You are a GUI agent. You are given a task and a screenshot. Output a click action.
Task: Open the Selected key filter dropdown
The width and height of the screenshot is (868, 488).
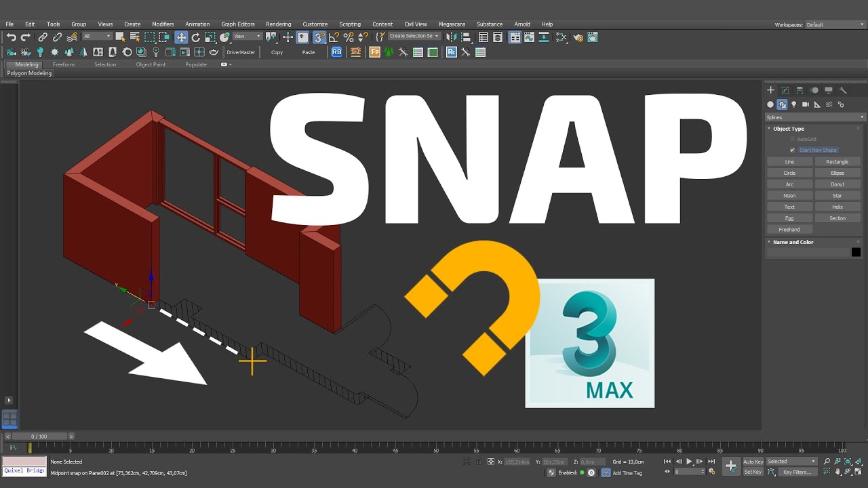tap(791, 462)
